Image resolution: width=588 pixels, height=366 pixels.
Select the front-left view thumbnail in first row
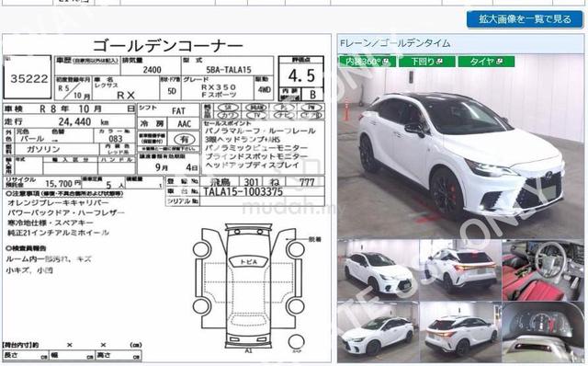click(x=378, y=270)
